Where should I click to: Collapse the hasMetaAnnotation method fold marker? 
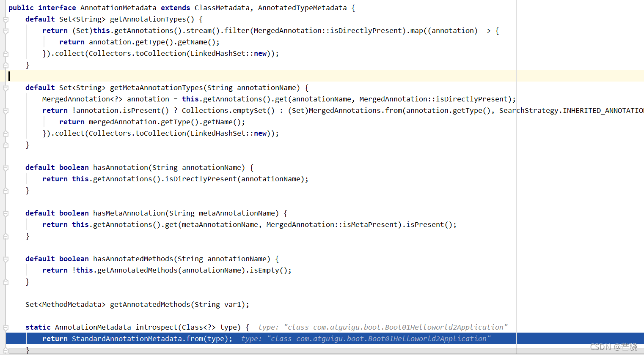[6, 213]
